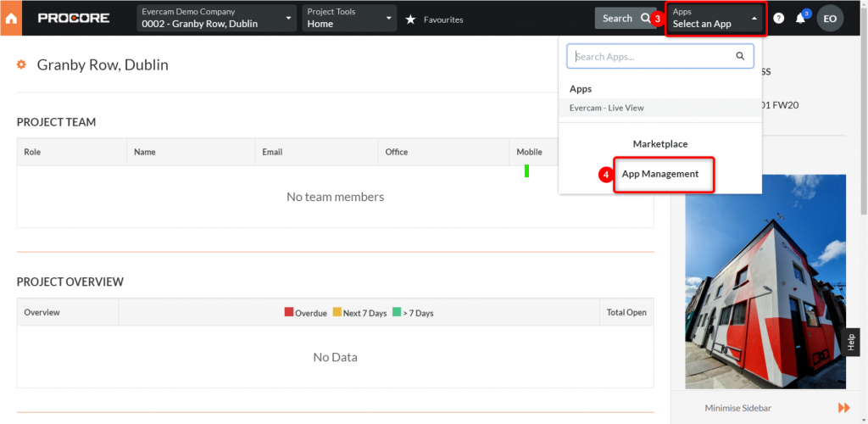Screen dimensions: 868x424
Task: Click the Search button
Action: point(626,19)
